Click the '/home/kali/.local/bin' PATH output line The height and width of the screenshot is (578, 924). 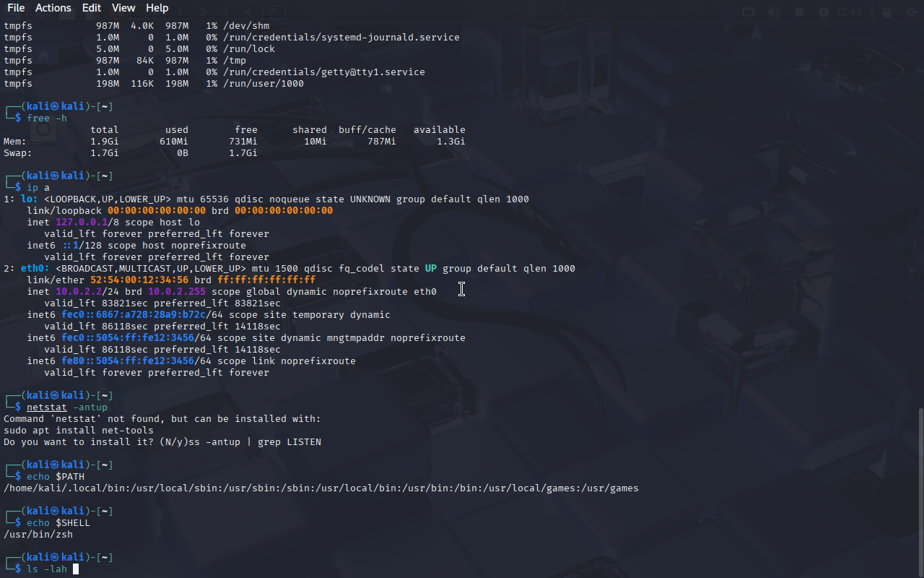click(321, 488)
